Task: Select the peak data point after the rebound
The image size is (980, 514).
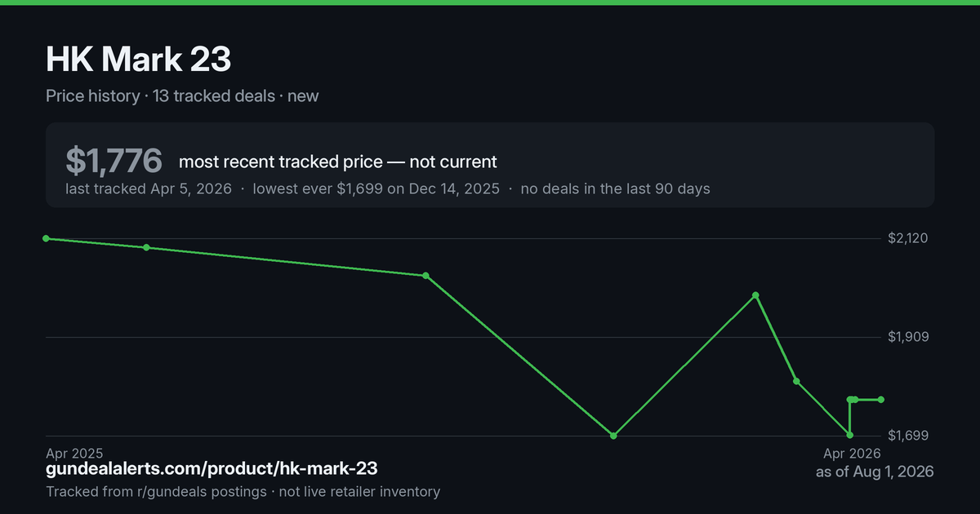Action: (x=756, y=295)
